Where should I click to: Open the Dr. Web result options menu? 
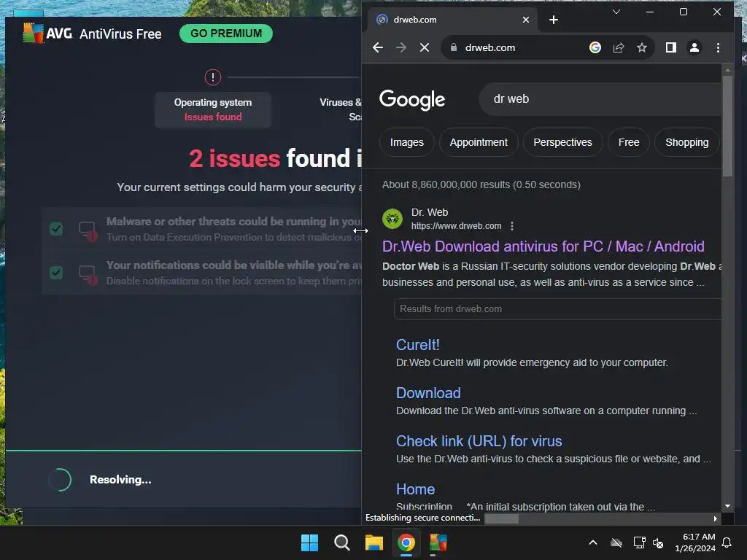pyautogui.click(x=511, y=226)
